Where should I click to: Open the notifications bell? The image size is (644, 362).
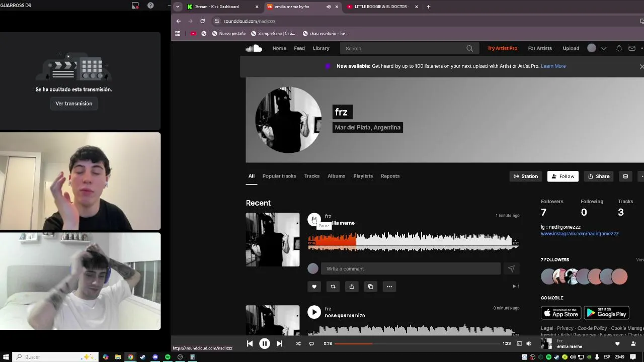619,48
